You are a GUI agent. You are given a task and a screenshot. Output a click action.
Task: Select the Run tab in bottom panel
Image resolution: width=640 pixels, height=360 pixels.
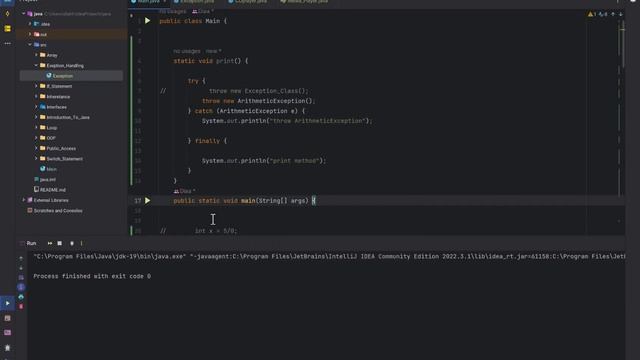point(31,243)
